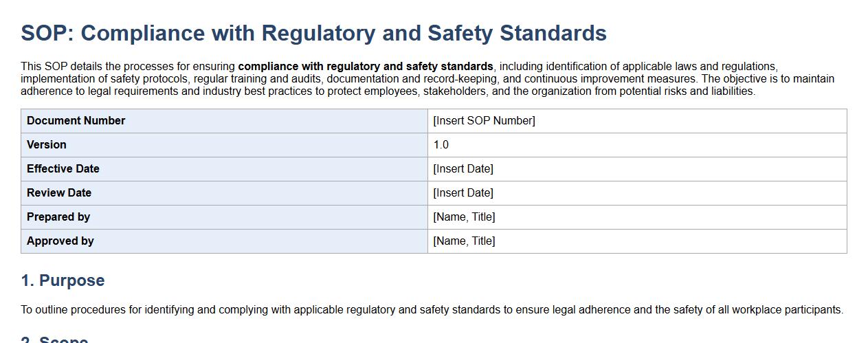The image size is (868, 343).
Task: Click [Insert Date] in Review Date row
Action: point(463,193)
